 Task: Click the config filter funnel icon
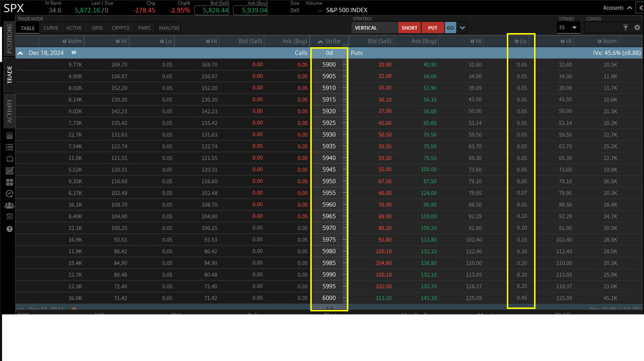pyautogui.click(x=626, y=28)
